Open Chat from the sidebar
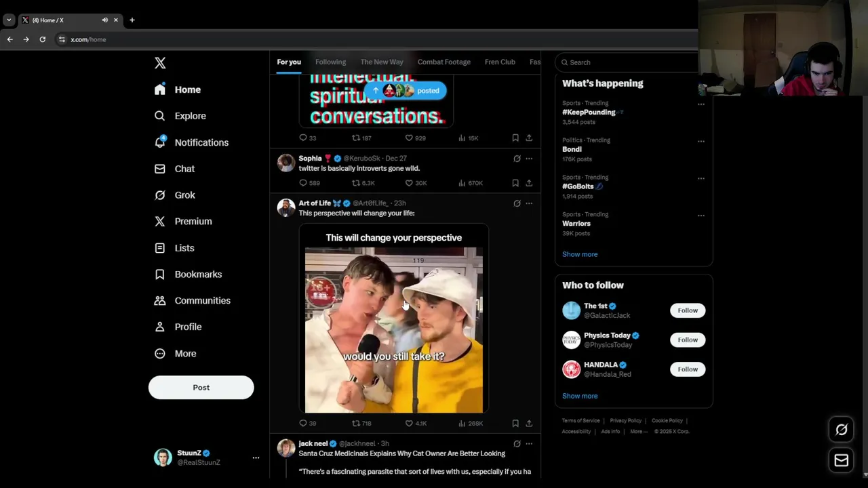 point(174,169)
